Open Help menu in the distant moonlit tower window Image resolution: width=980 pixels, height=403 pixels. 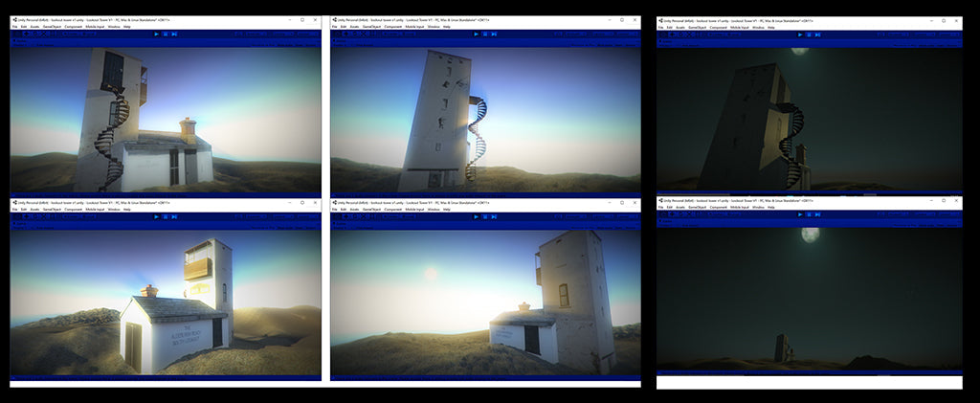770,207
